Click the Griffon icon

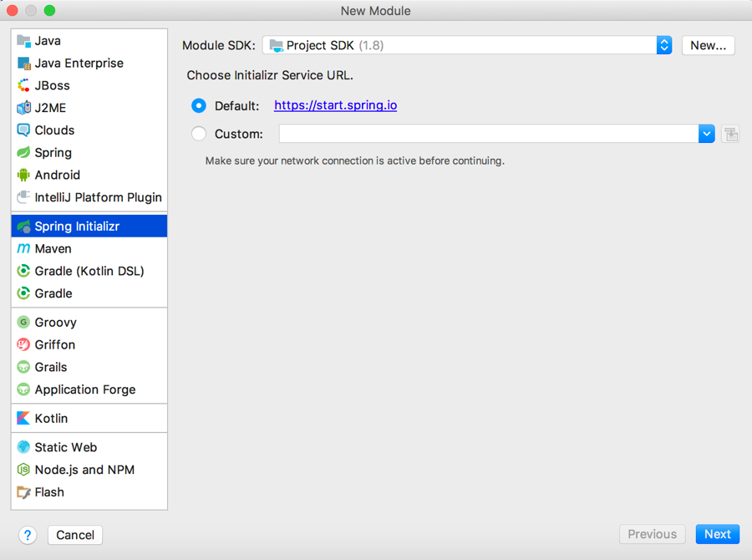tap(23, 344)
